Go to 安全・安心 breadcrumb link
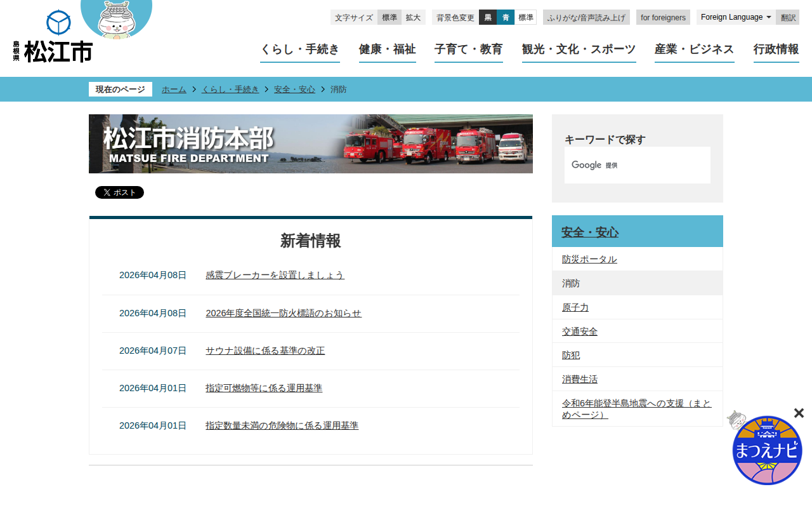Viewport: 812px width, 508px height. pos(294,90)
